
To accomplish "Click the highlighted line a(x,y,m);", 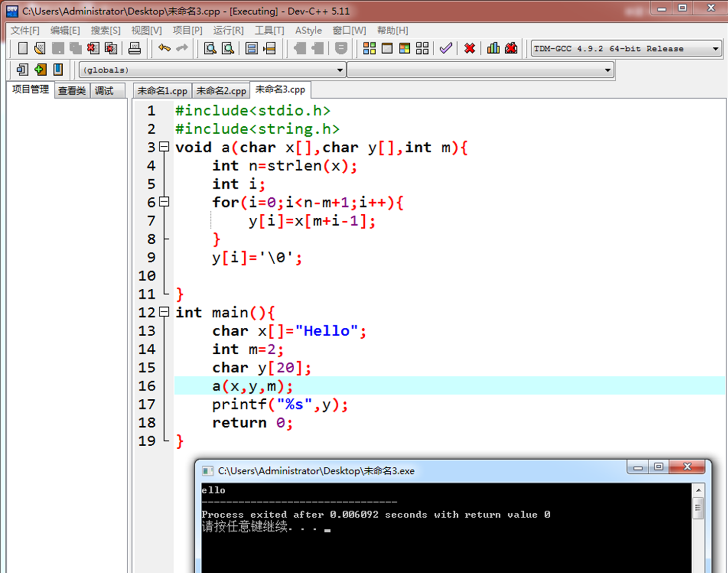I will click(x=449, y=386).
